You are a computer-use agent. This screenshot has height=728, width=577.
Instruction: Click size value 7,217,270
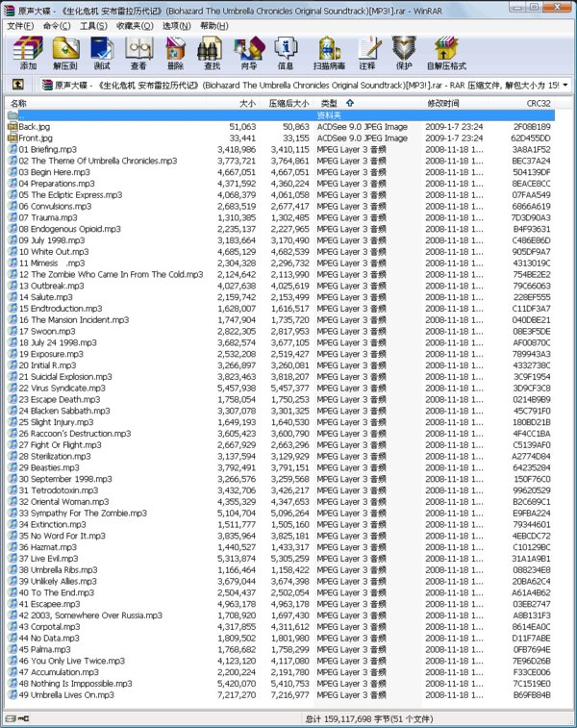point(237,695)
